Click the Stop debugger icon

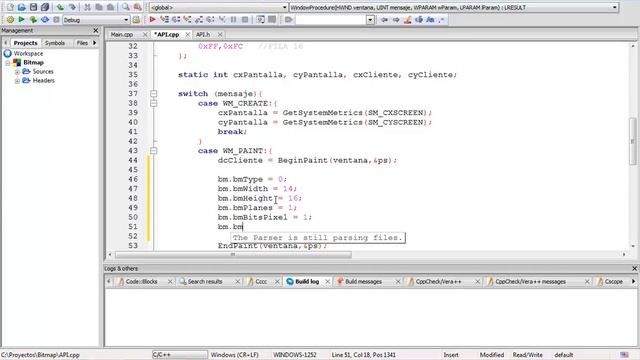click(x=245, y=19)
